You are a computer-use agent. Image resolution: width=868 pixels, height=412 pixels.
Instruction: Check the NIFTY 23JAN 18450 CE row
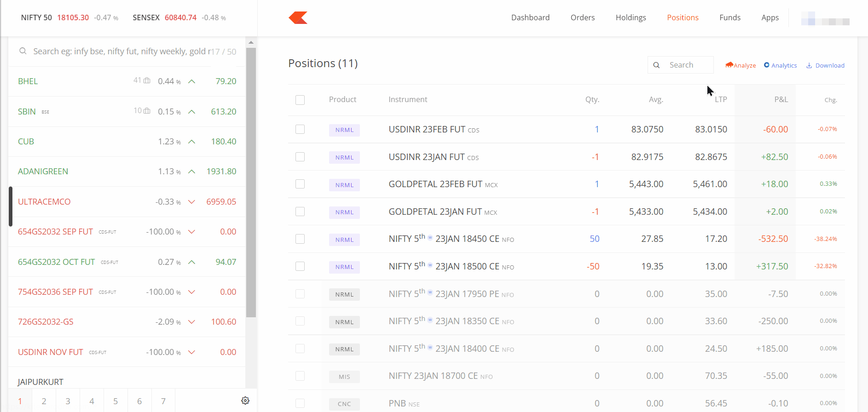coord(300,239)
